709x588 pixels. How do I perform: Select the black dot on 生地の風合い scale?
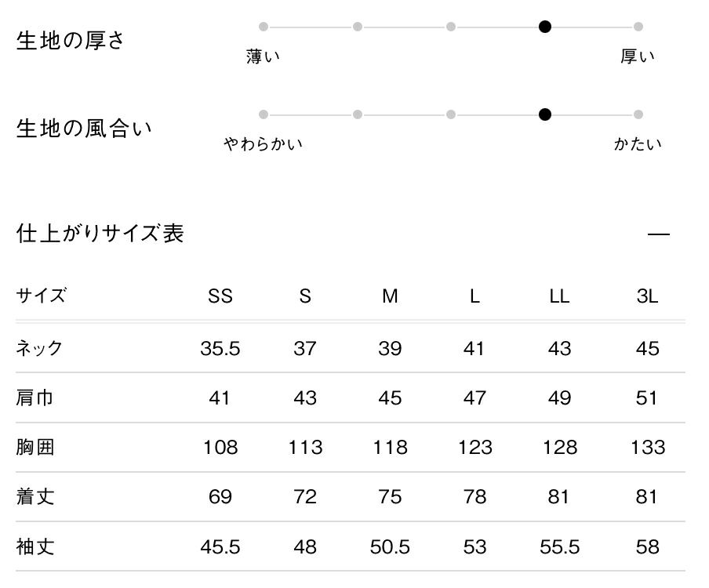(545, 114)
